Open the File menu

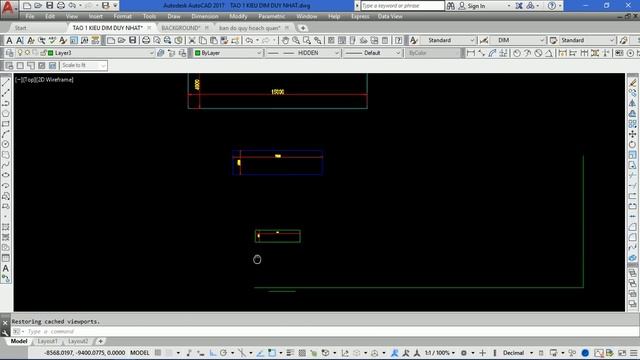(30, 16)
